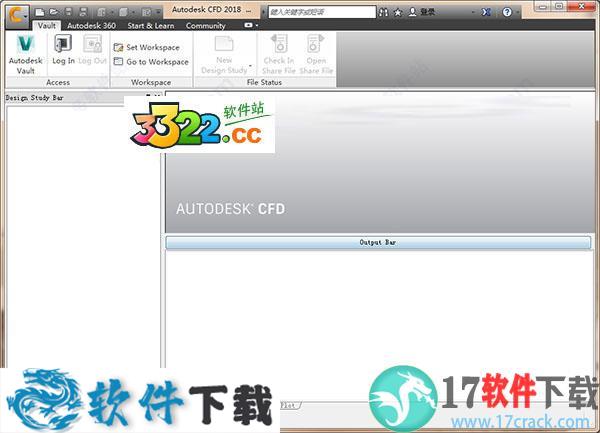Click the File Status panel label

point(264,82)
